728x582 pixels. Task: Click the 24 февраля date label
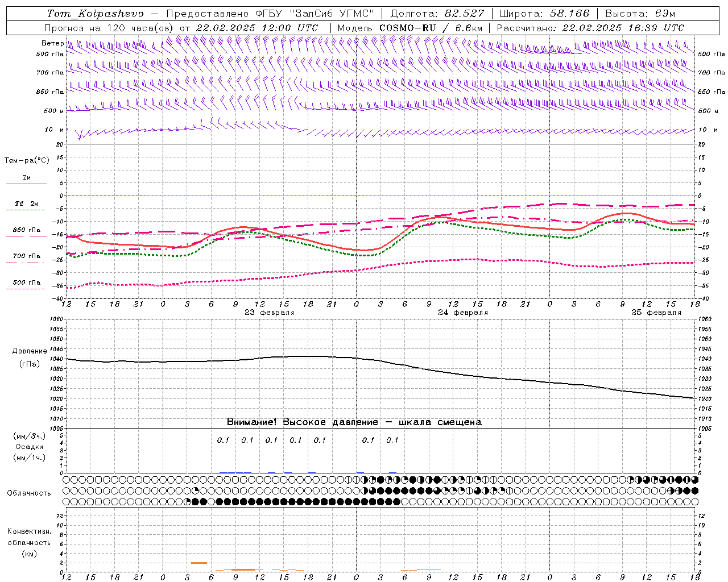[463, 313]
